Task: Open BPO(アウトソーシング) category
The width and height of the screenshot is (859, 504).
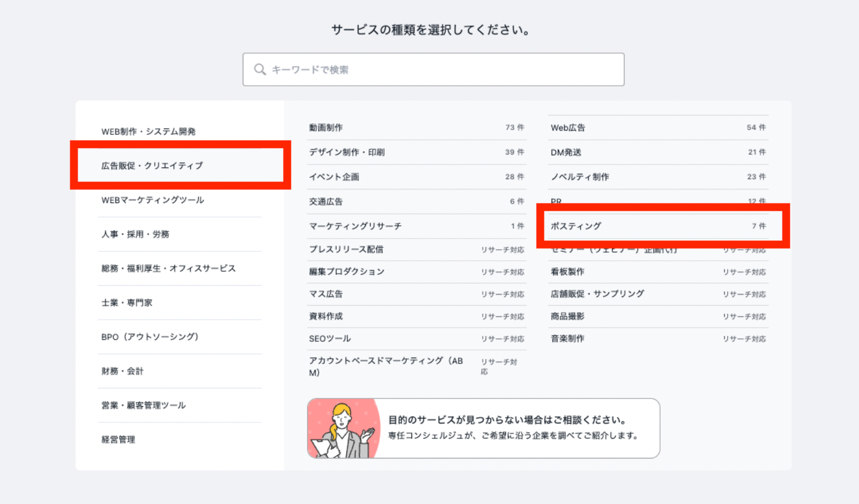Action: [150, 337]
